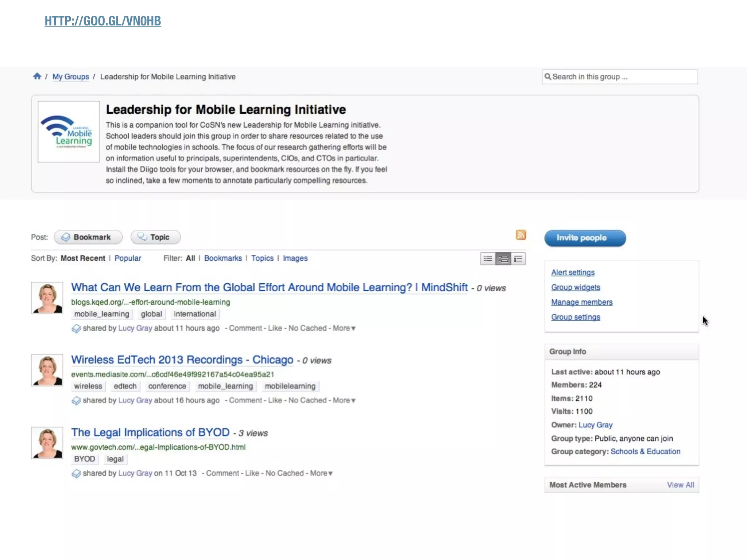Select the expanded detail view icon
Viewport: 747px width, 560px height.
point(518,259)
